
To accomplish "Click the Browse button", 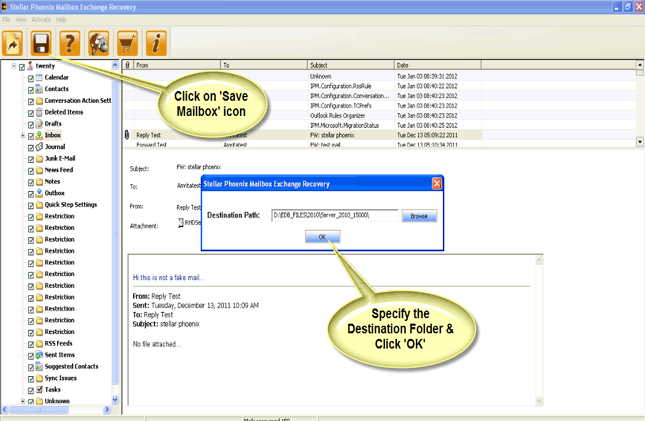I will point(419,216).
